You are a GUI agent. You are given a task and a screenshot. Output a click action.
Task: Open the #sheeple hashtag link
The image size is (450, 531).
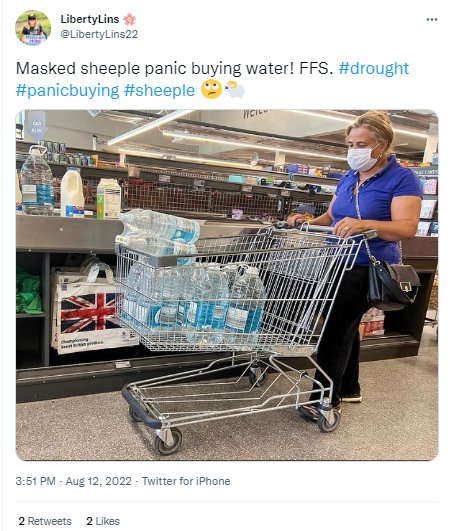tap(159, 90)
